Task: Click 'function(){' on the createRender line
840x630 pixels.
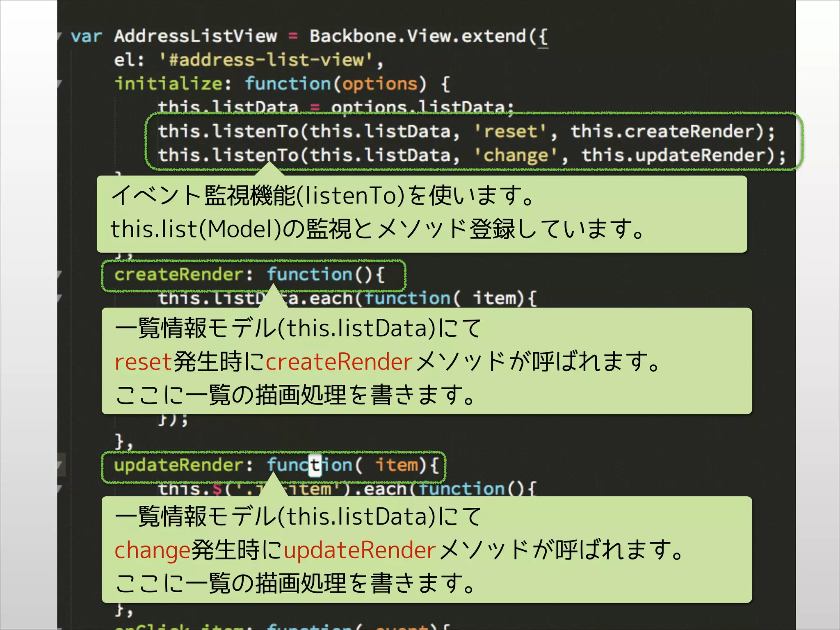Action: click(326, 274)
